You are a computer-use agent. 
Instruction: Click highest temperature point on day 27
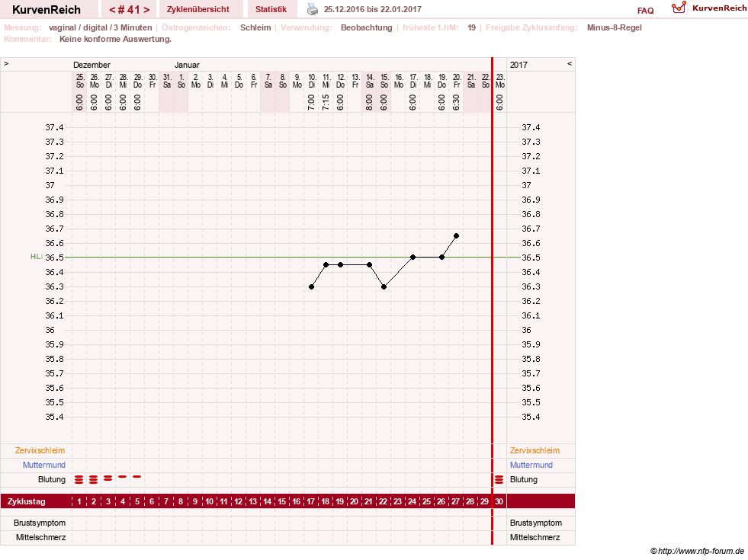click(457, 236)
